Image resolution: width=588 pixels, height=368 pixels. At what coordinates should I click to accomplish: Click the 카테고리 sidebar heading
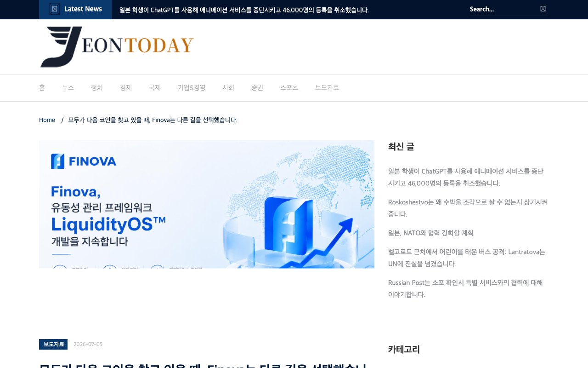404,350
